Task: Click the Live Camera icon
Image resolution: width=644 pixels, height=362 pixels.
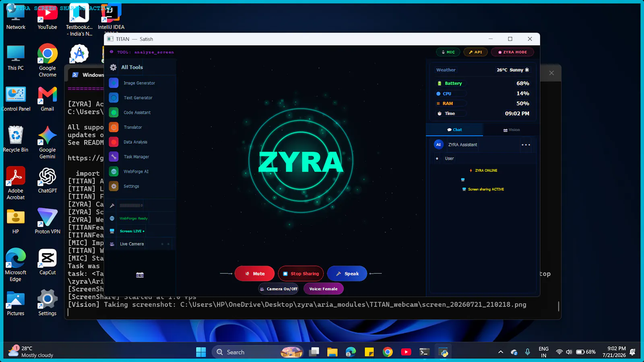Action: tap(112, 244)
